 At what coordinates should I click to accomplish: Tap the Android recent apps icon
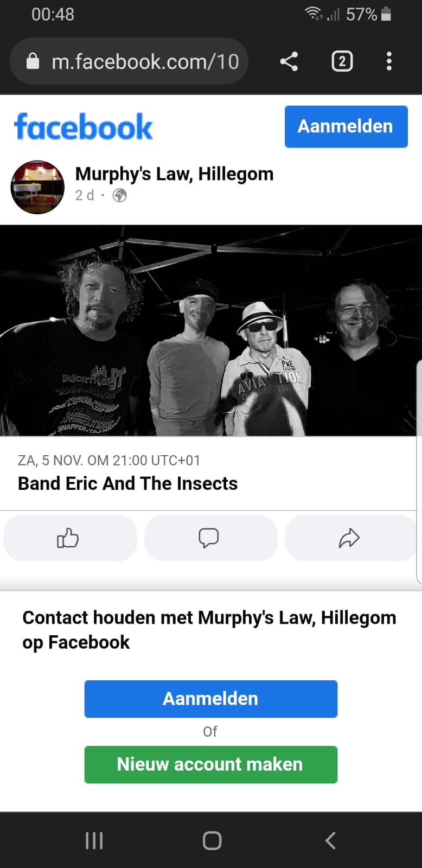point(94,840)
